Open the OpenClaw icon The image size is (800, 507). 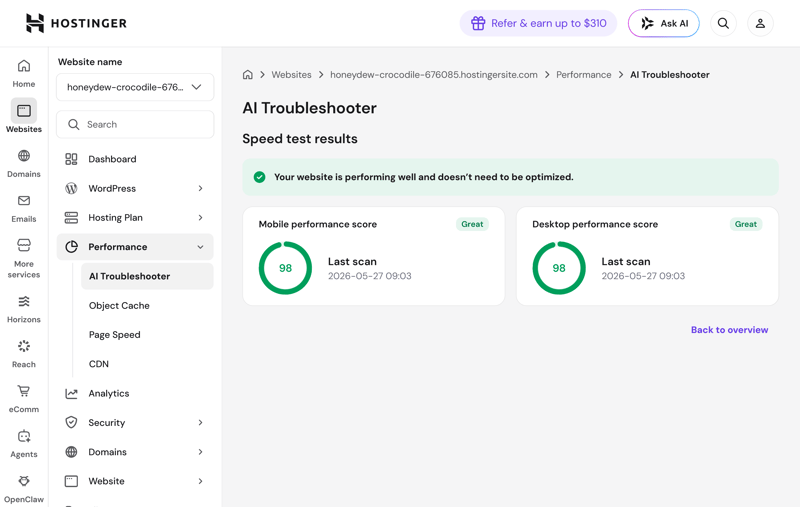click(24, 481)
